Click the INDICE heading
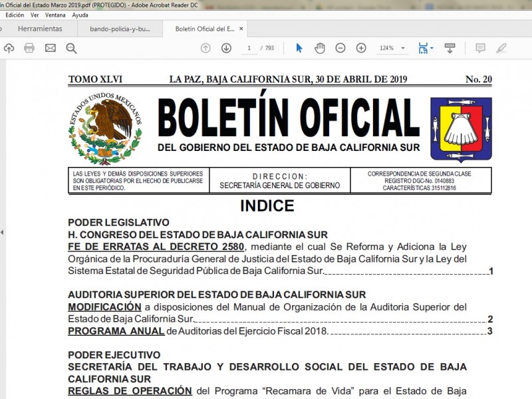Image resolution: width=532 pixels, height=399 pixels. [267, 205]
